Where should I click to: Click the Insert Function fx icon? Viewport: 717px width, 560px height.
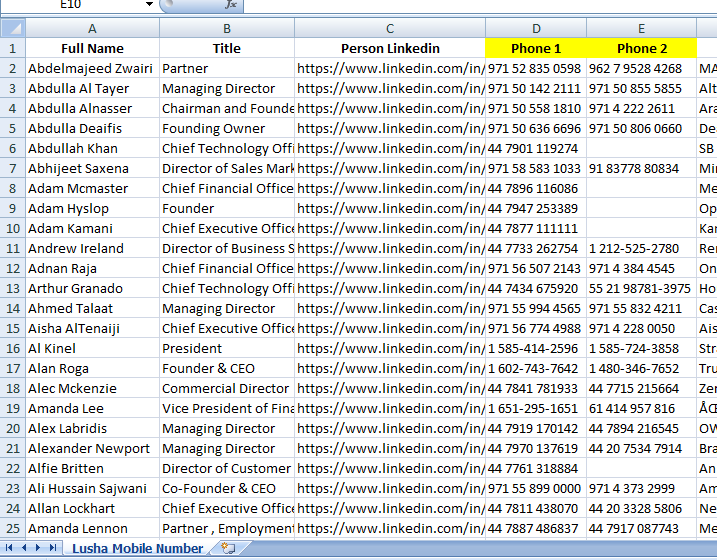(230, 5)
